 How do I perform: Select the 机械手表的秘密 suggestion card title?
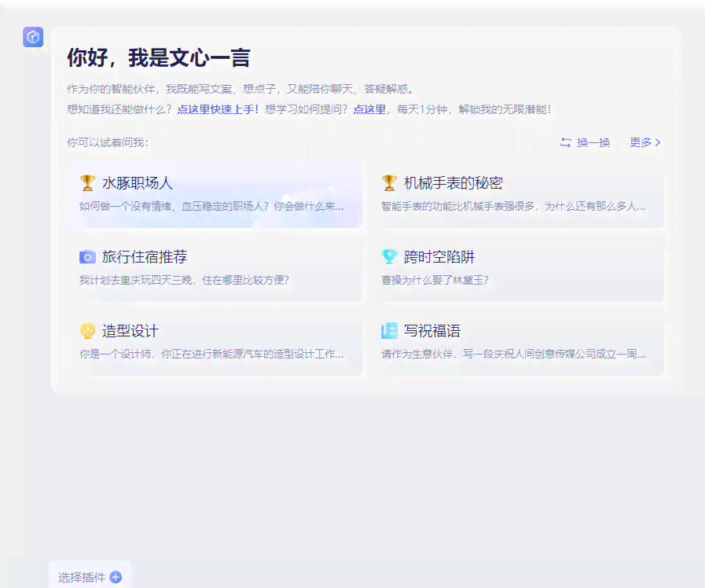click(453, 183)
